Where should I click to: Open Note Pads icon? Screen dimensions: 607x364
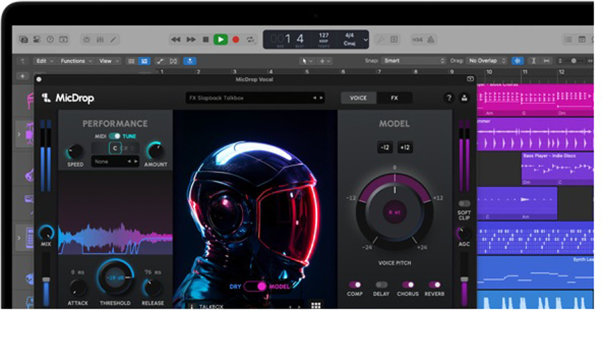pyautogui.click(x=582, y=39)
